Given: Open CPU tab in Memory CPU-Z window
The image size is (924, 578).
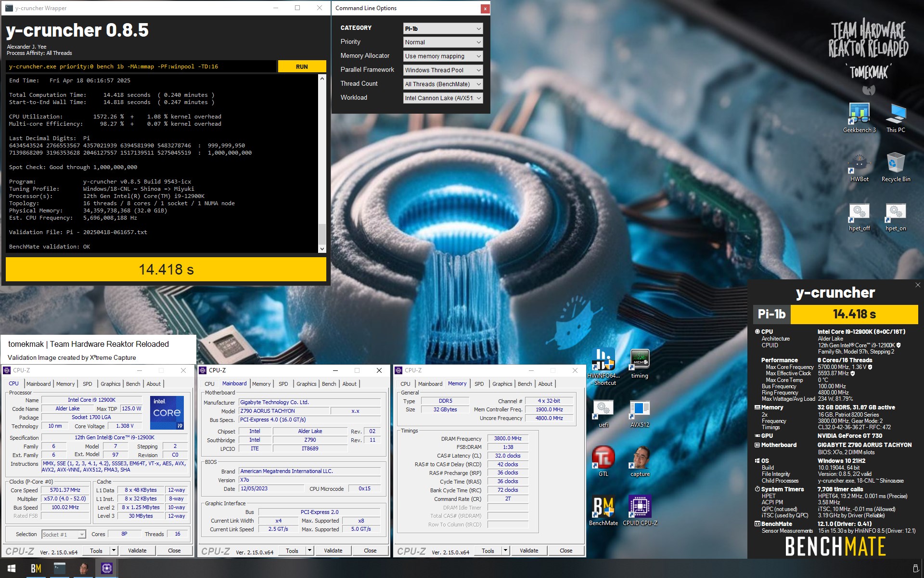Looking at the screenshot, I should click(x=406, y=384).
